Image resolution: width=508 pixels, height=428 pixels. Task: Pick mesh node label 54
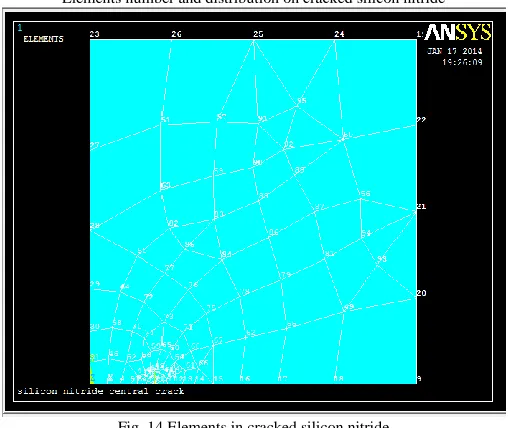pos(366,233)
